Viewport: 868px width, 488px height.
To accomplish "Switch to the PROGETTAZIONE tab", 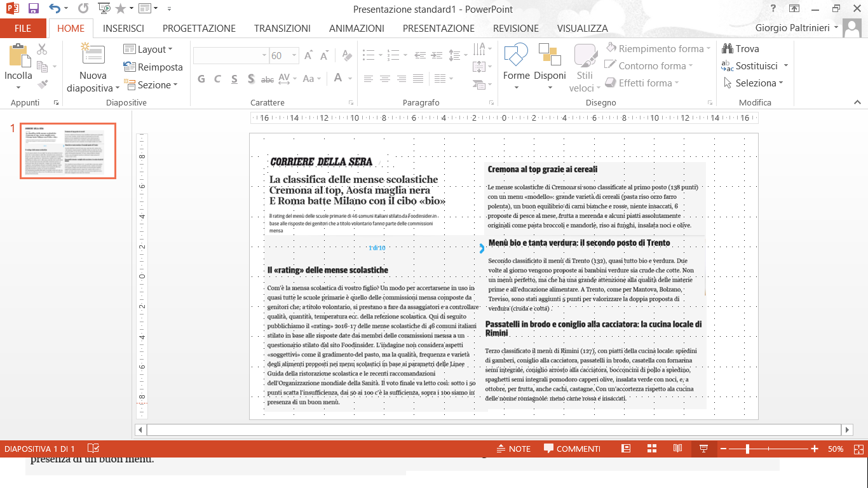I will tap(199, 28).
